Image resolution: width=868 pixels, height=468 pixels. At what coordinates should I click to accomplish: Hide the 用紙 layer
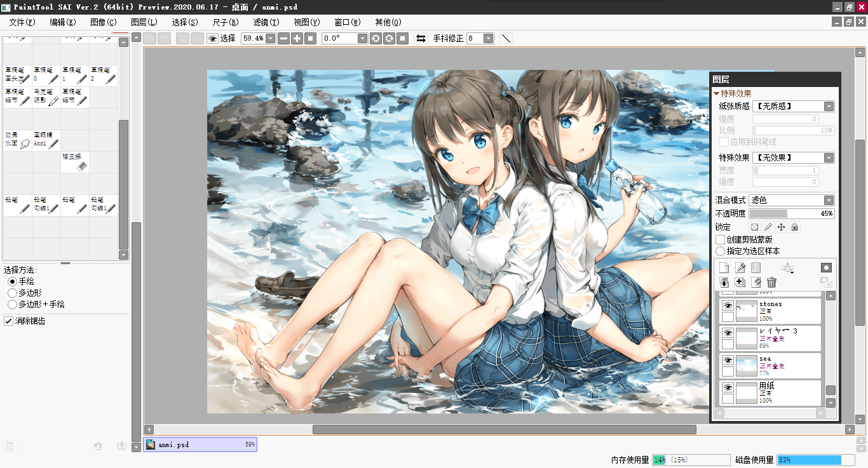pyautogui.click(x=728, y=387)
